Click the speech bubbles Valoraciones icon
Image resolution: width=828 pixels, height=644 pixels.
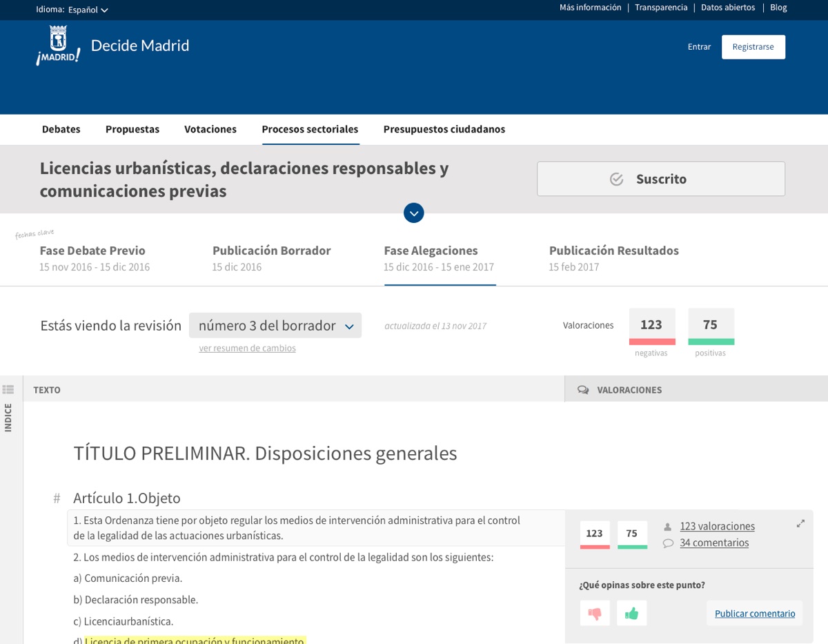(x=583, y=390)
